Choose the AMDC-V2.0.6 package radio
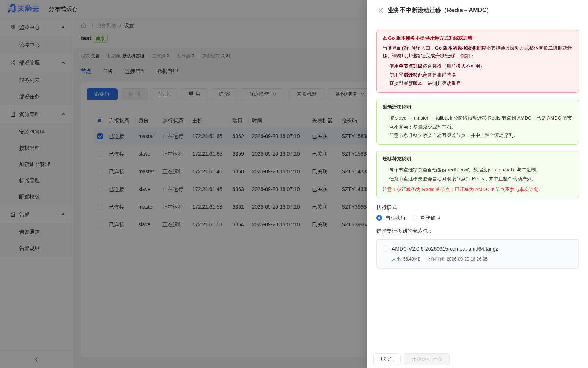This screenshot has width=588, height=368. (386, 249)
